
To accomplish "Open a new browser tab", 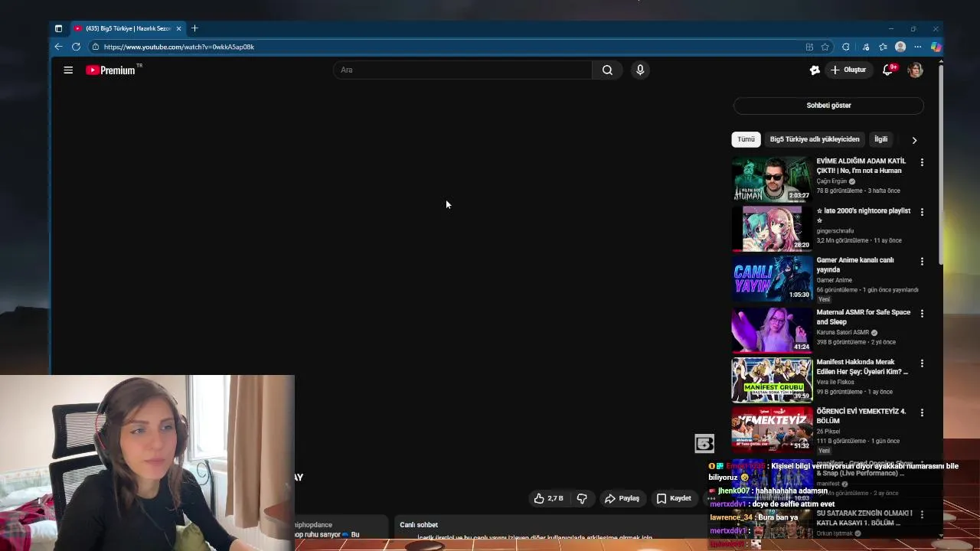I will click(x=194, y=28).
